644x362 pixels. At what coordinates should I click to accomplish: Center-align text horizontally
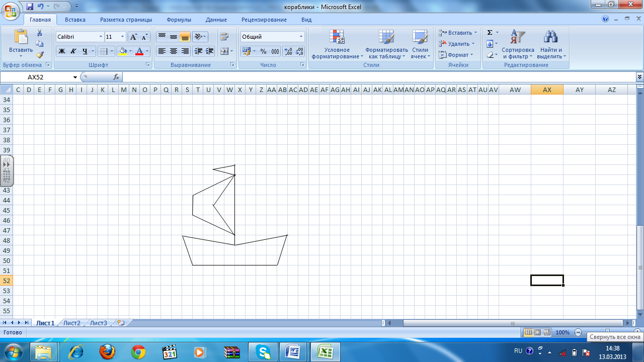click(174, 51)
